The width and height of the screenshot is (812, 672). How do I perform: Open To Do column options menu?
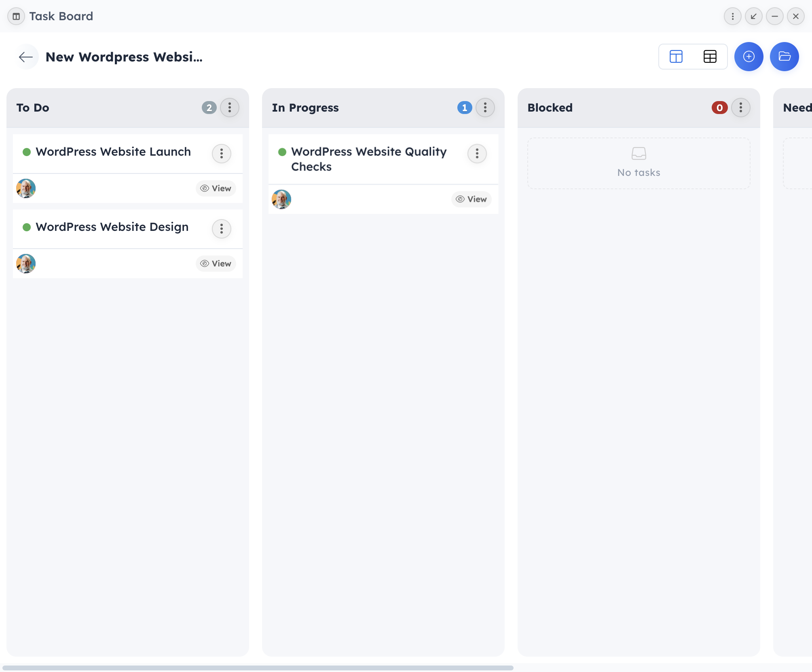230,108
